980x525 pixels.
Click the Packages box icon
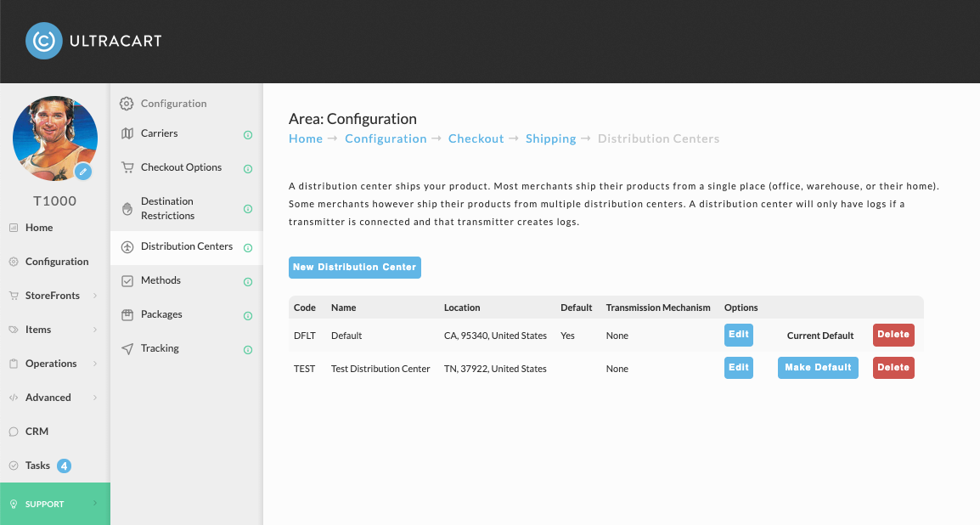[x=127, y=315]
